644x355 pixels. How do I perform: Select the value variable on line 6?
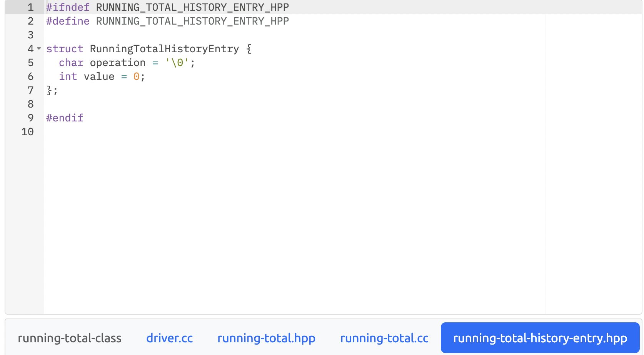99,76
